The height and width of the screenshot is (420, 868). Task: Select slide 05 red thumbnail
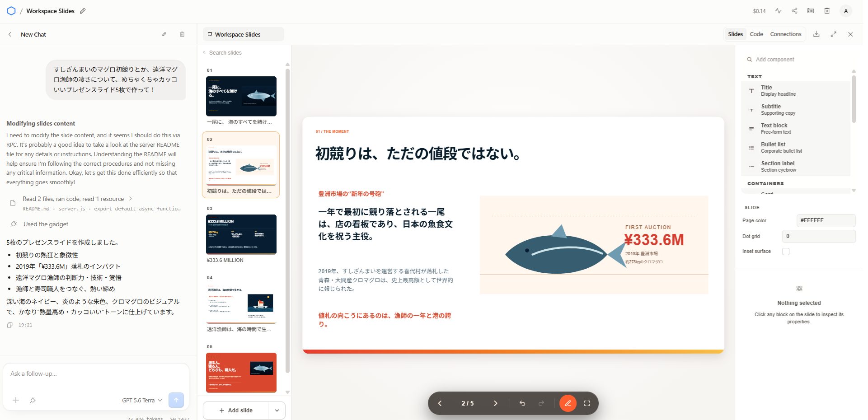241,373
